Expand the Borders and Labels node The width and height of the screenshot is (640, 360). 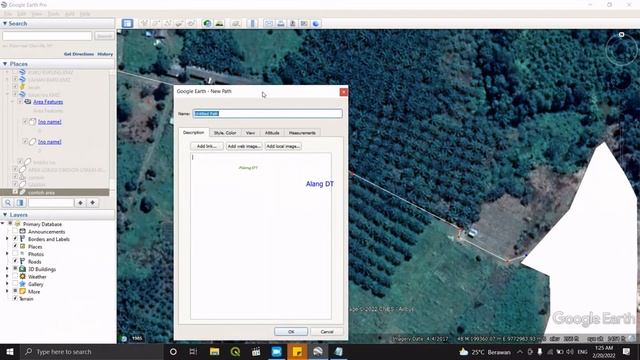coord(7,239)
